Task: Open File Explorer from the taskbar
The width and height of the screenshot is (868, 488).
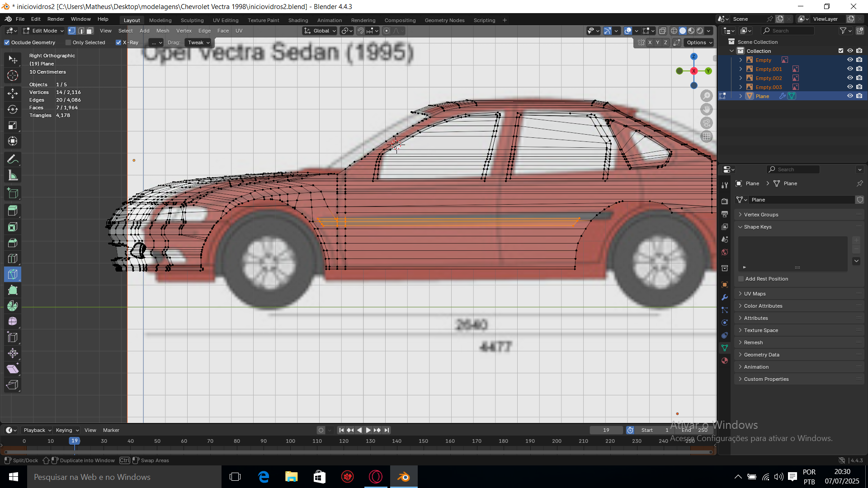Action: (291, 477)
